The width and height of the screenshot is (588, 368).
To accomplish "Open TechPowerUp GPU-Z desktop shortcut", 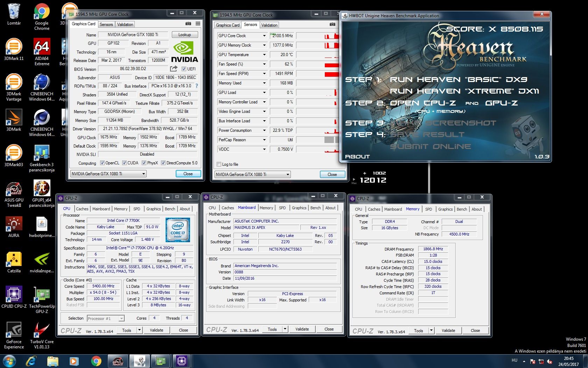I will (42, 300).
